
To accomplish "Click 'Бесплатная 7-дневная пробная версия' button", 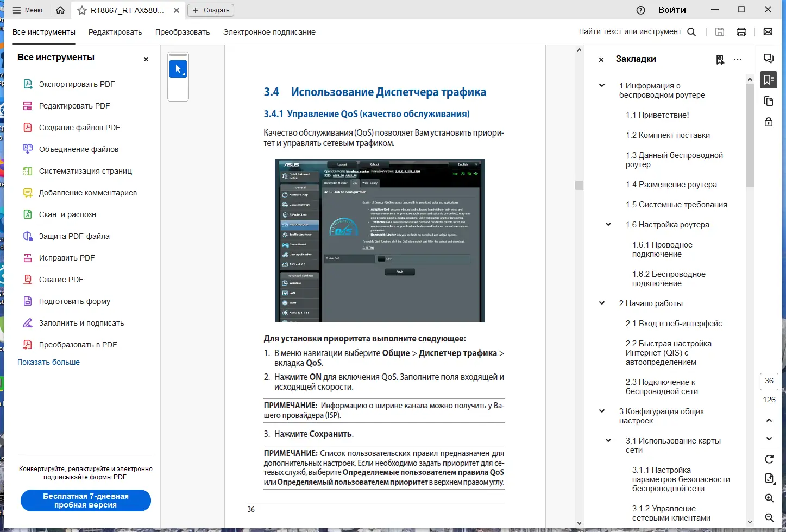I will pos(86,501).
